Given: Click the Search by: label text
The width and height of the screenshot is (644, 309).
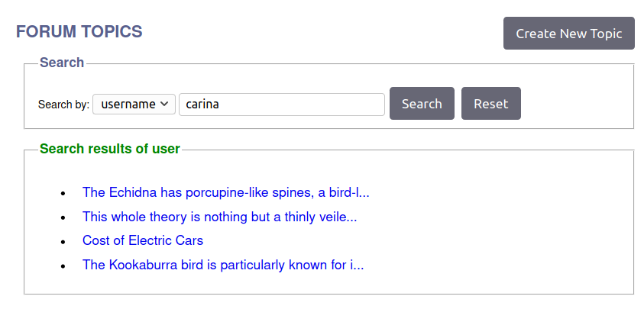Looking at the screenshot, I should 63,105.
